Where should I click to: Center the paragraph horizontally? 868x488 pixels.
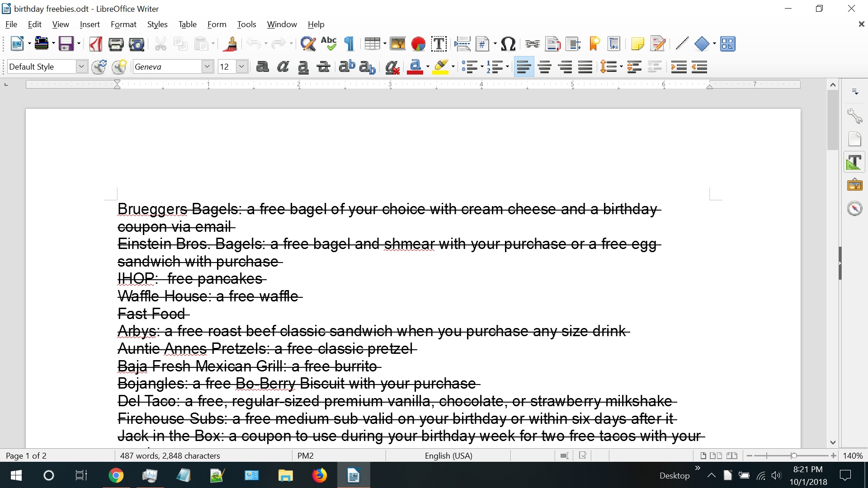[545, 67]
